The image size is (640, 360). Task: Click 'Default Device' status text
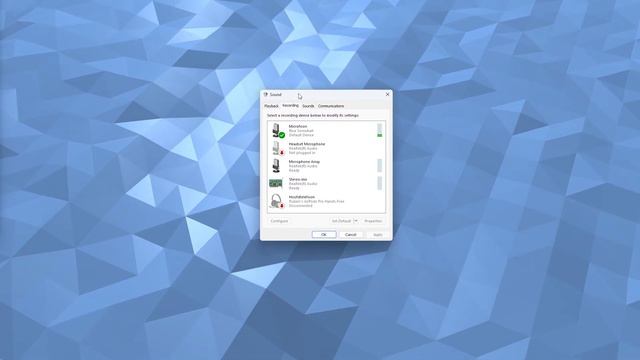[301, 135]
